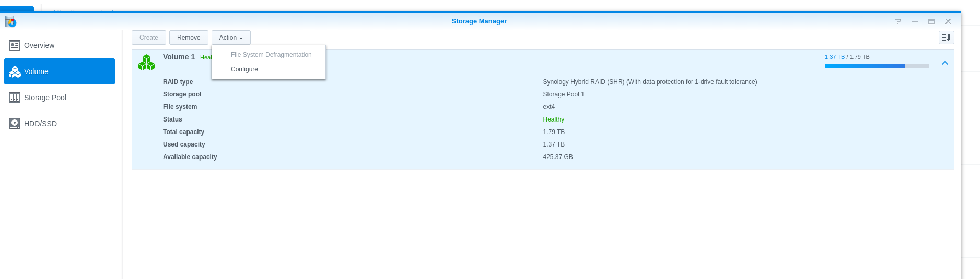This screenshot has height=279, width=980.
Task: Click the Volume 1 usage progress bar
Action: coord(877,66)
